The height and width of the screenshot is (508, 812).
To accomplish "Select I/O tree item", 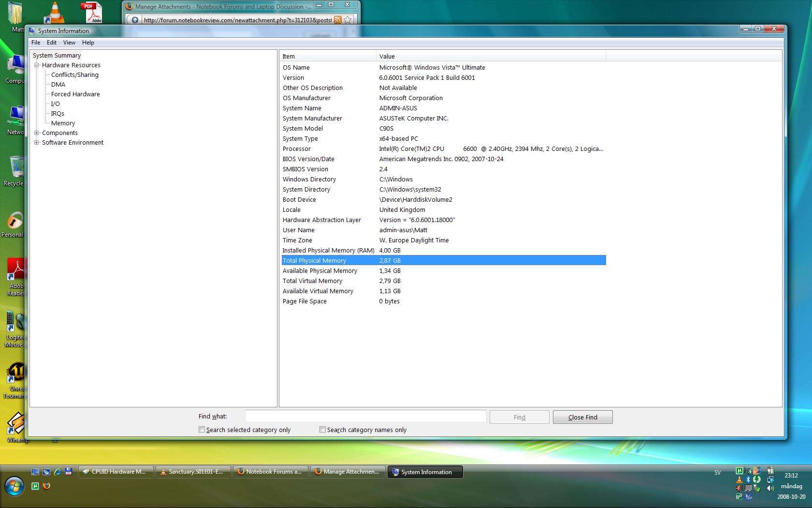I will click(x=56, y=104).
